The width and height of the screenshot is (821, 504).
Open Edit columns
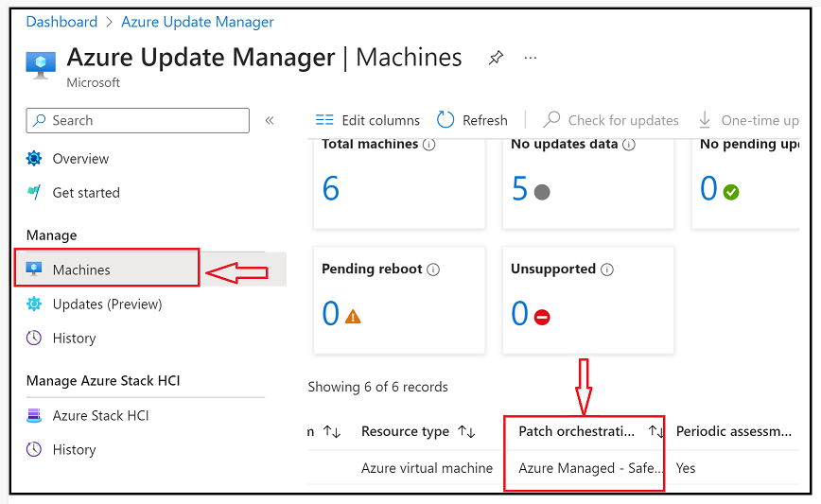pos(368,120)
